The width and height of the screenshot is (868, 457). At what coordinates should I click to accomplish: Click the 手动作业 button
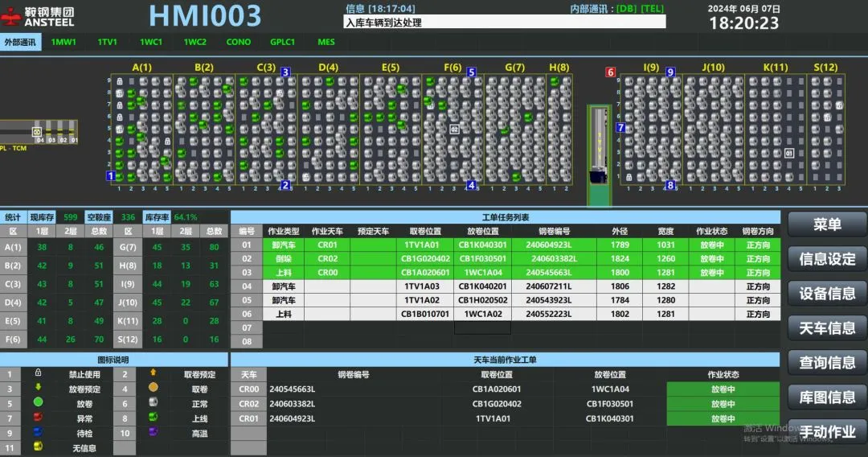[827, 432]
